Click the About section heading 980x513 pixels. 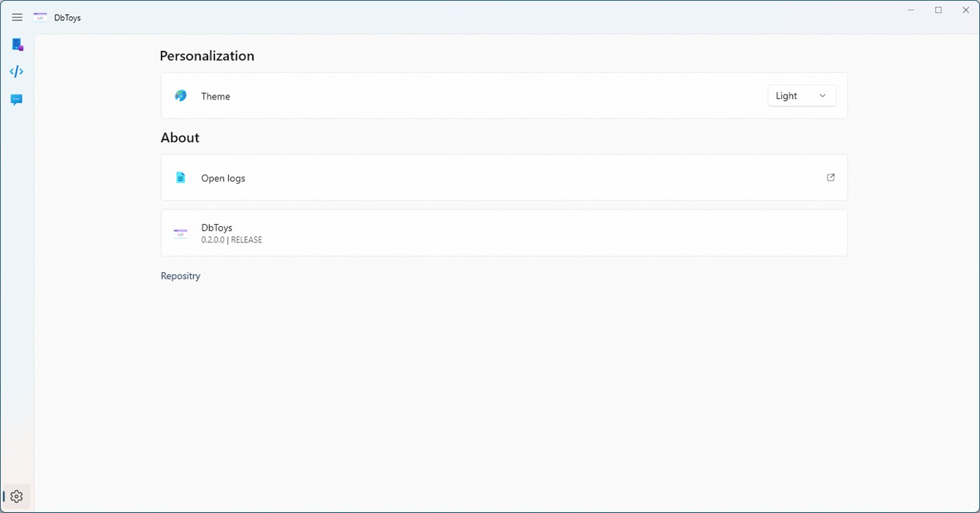point(179,137)
